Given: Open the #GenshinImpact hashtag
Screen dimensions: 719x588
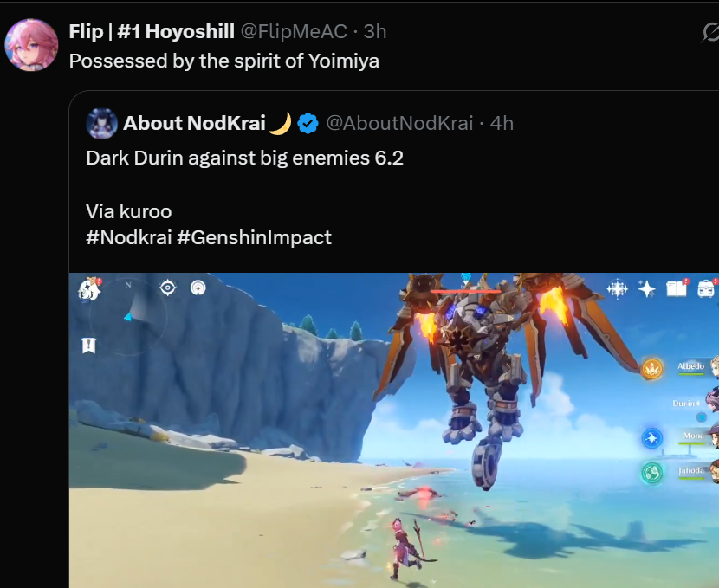Looking at the screenshot, I should [x=254, y=237].
